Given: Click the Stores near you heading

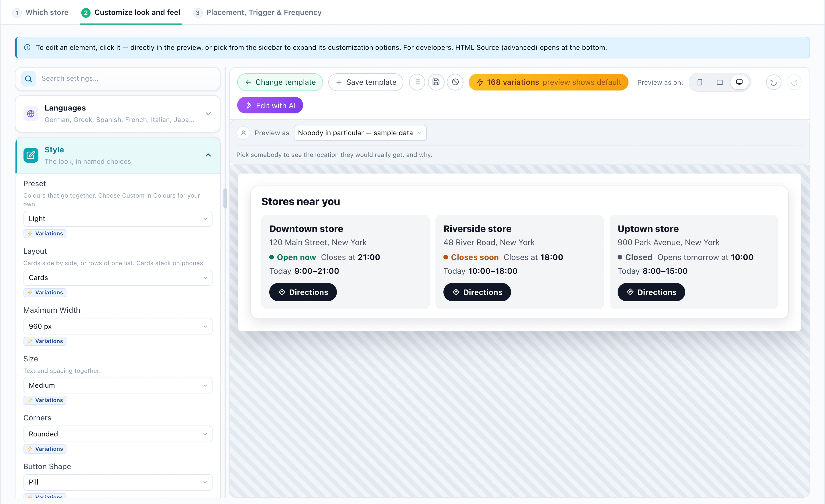Looking at the screenshot, I should point(301,202).
